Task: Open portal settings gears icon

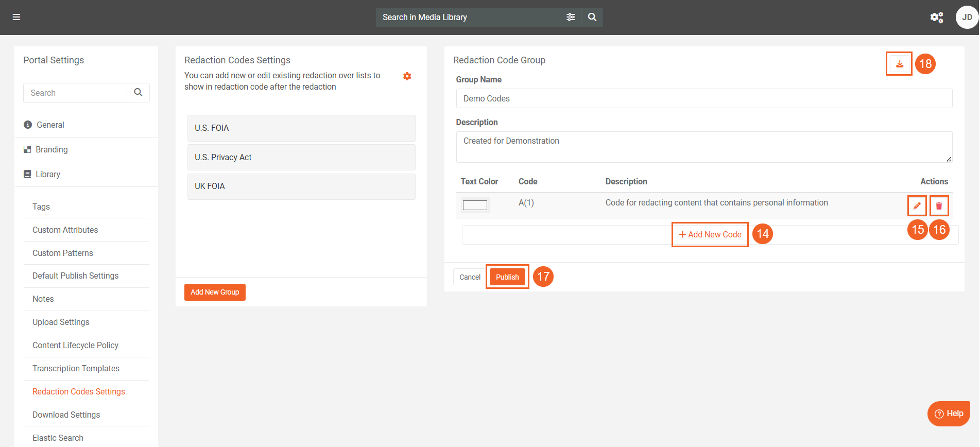Action: point(936,18)
